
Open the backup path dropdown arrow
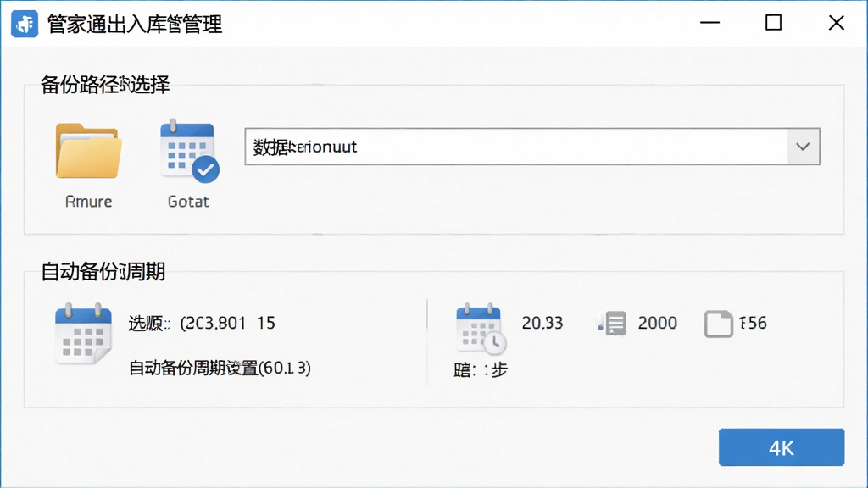click(804, 147)
